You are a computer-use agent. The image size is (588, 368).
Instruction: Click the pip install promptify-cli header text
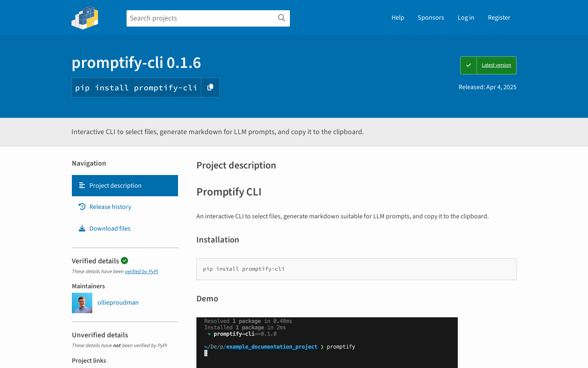(136, 88)
